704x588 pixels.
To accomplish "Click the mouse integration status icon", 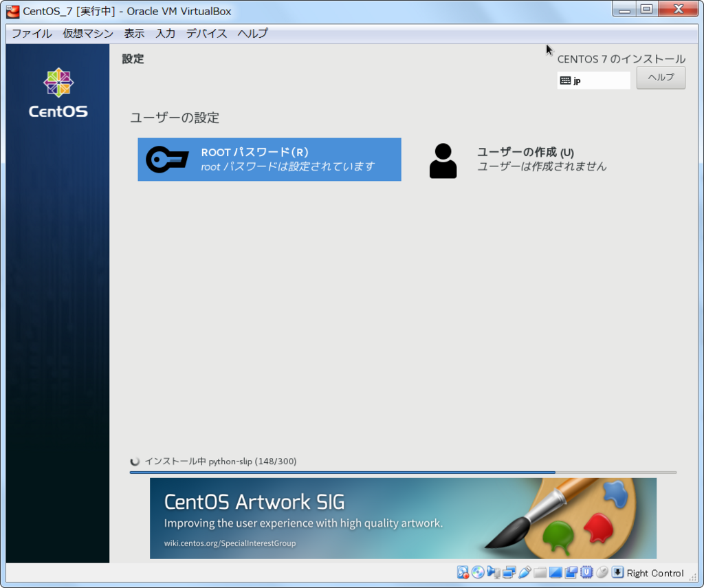I will point(602,572).
